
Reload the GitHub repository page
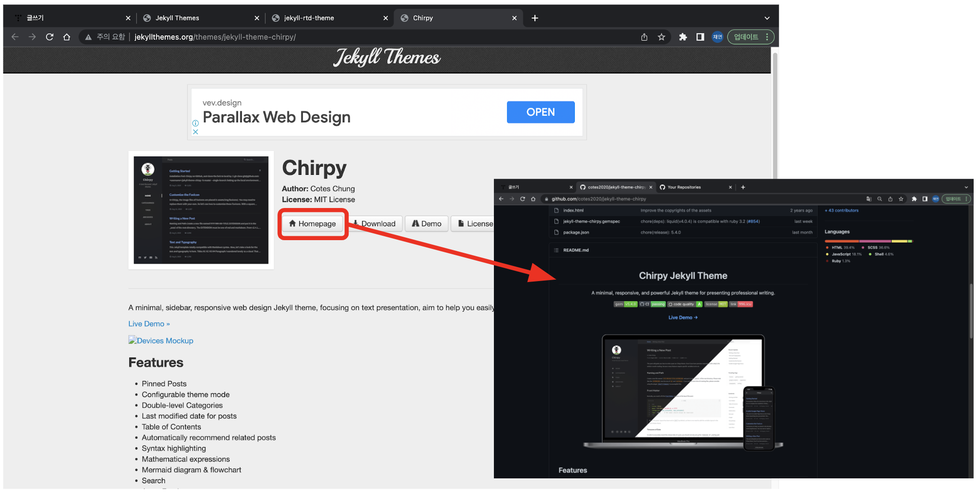[523, 199]
